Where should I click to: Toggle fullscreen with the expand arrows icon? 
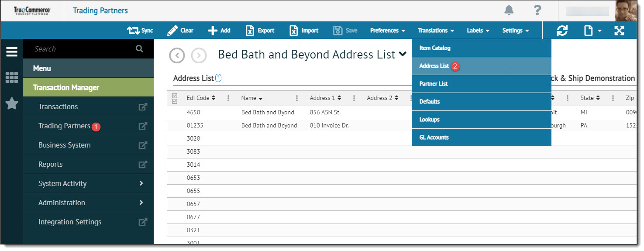619,31
